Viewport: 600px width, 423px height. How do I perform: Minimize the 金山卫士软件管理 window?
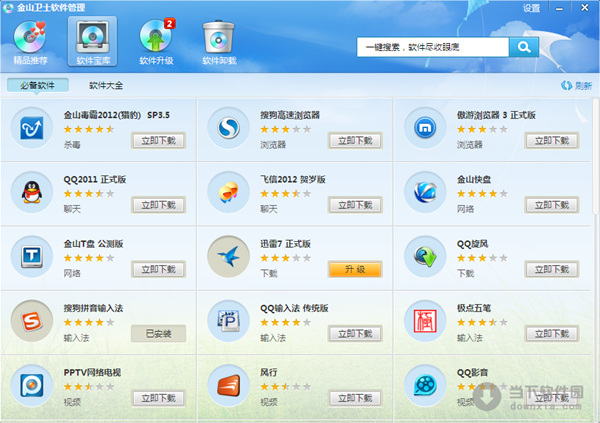[x=559, y=8]
